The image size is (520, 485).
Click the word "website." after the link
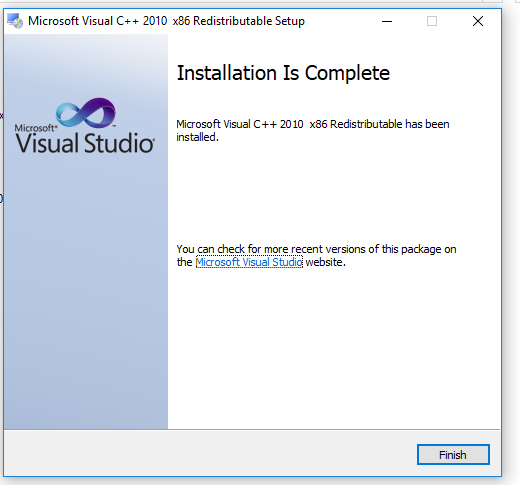[x=325, y=262]
